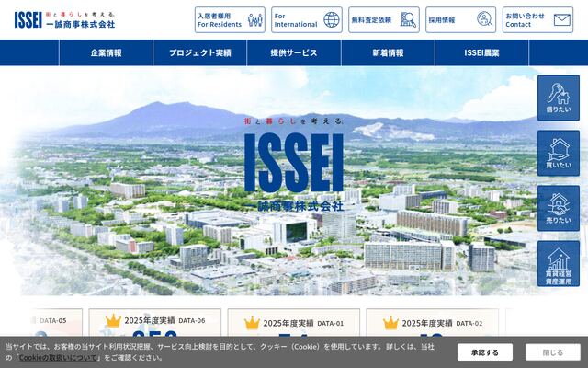This screenshot has height=368, width=588.
Task: Open the 2025年度実績 DATA-01 card
Action: pyautogui.click(x=294, y=323)
